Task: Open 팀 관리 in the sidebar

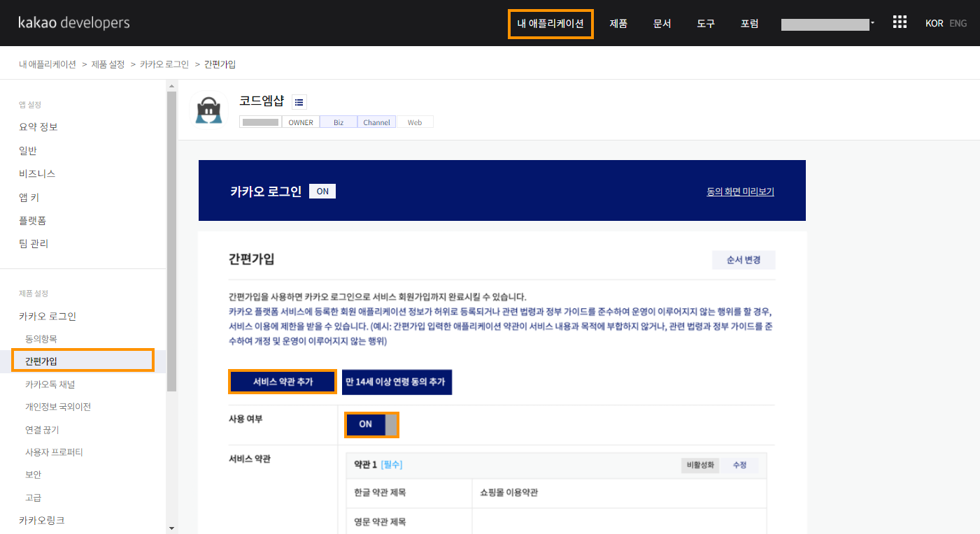Action: (34, 243)
